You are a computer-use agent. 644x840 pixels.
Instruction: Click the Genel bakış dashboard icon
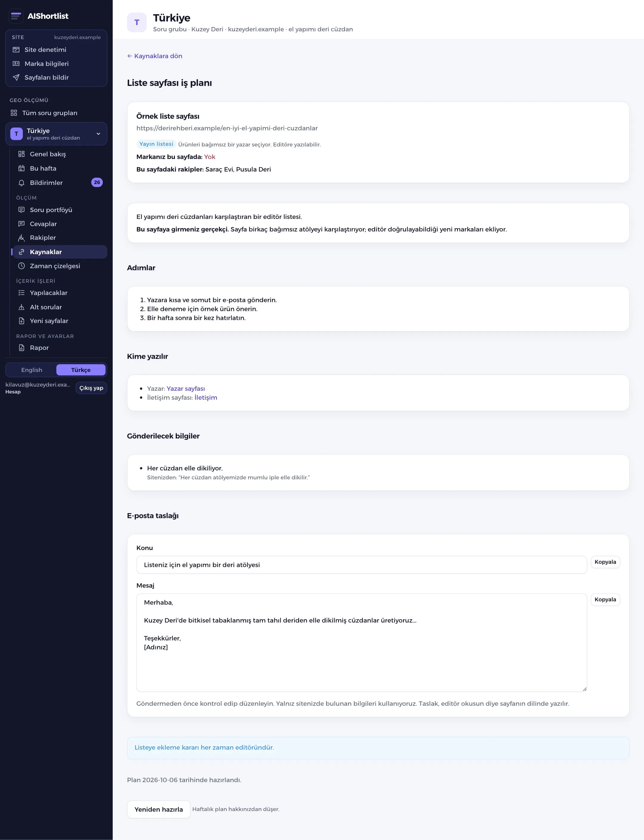21,154
